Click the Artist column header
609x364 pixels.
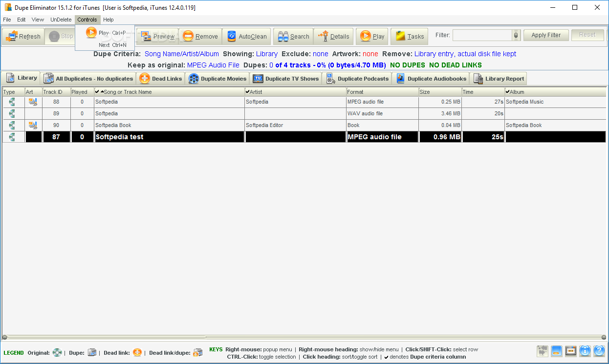point(295,92)
